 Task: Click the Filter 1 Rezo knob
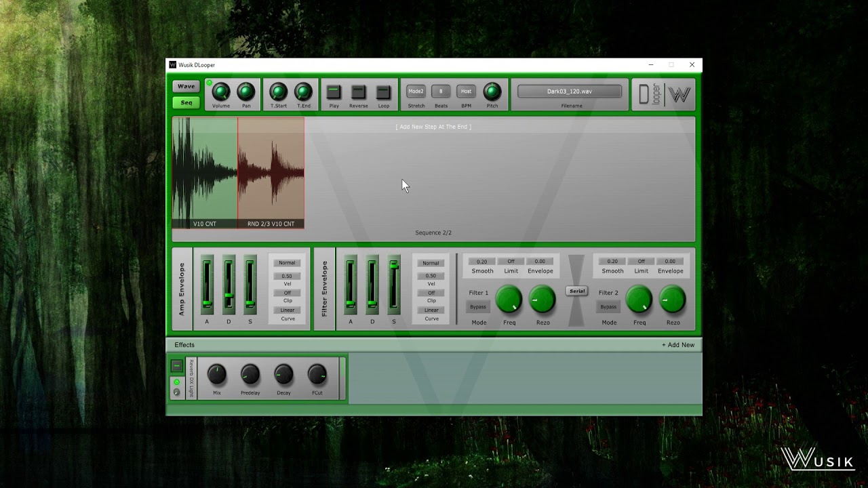[542, 300]
